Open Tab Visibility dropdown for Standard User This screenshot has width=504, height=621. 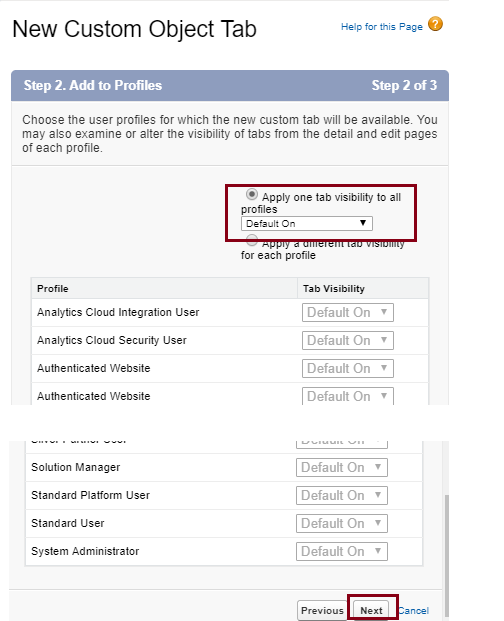click(x=342, y=524)
